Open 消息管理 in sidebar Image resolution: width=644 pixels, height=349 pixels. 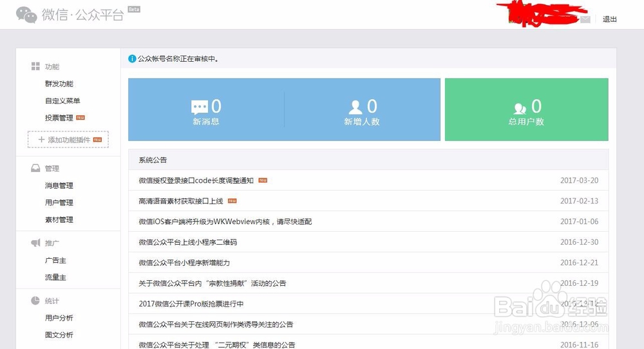pyautogui.click(x=59, y=185)
